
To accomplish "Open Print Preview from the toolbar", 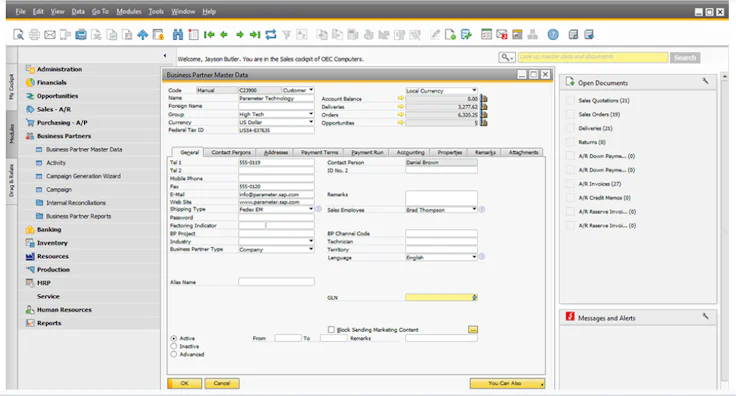I will coord(18,34).
